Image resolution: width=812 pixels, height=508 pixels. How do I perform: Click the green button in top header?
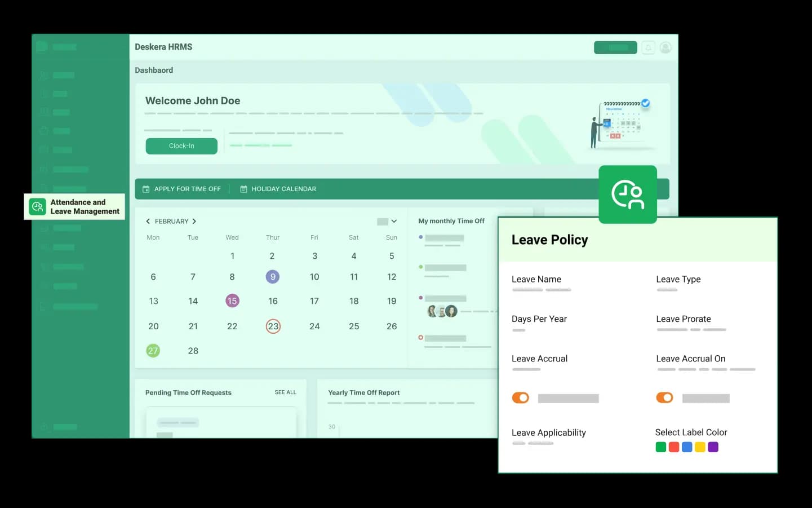[615, 48]
